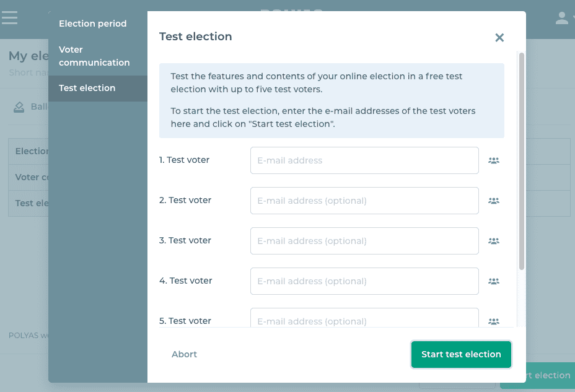
Task: Click the 3. Test voter e-mail field
Action: (x=364, y=241)
